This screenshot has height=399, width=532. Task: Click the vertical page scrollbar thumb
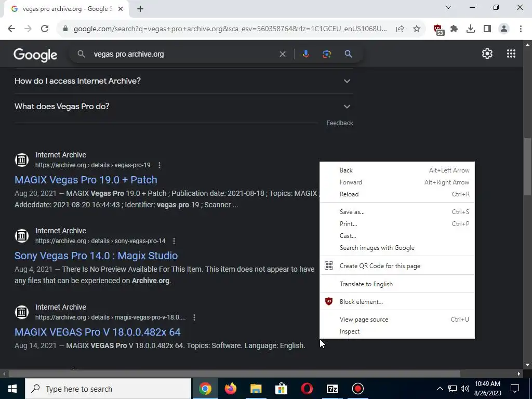click(527, 167)
